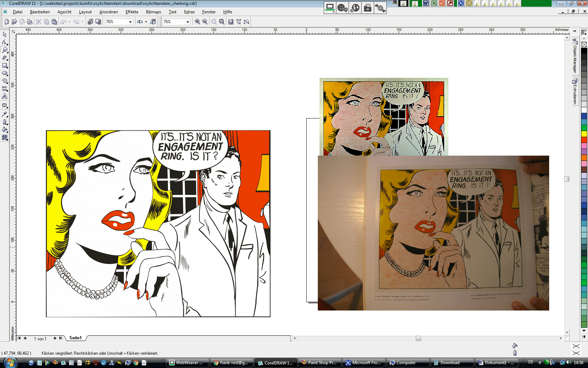
Task: Open the Anordnen menu
Action: click(108, 12)
